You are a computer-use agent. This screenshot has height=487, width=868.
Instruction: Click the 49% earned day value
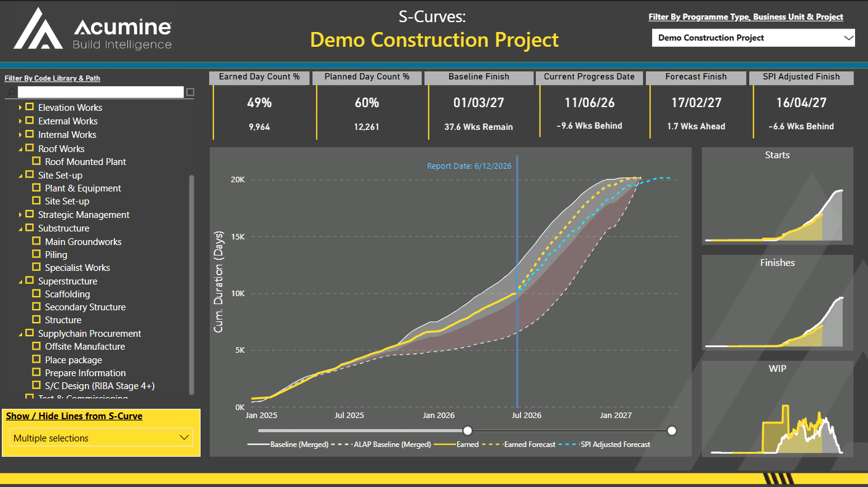click(x=259, y=103)
